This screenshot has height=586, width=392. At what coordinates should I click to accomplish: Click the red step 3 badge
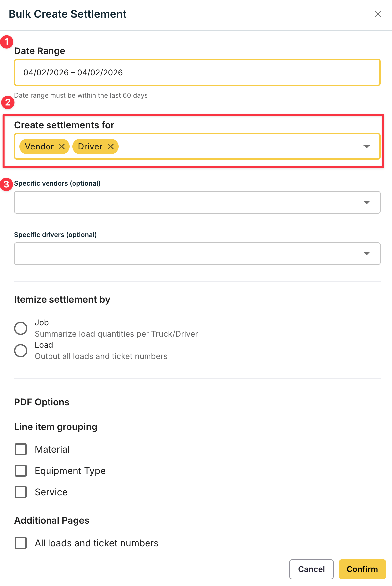(6, 184)
